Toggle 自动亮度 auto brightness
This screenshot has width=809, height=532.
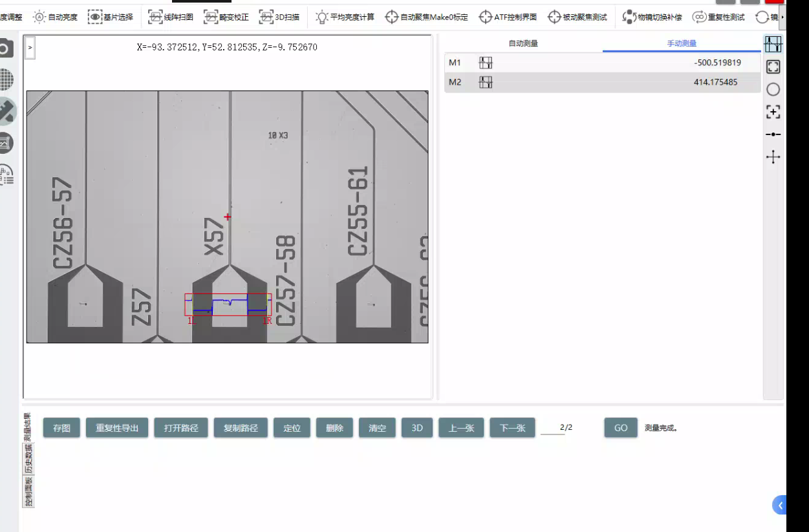pyautogui.click(x=56, y=17)
